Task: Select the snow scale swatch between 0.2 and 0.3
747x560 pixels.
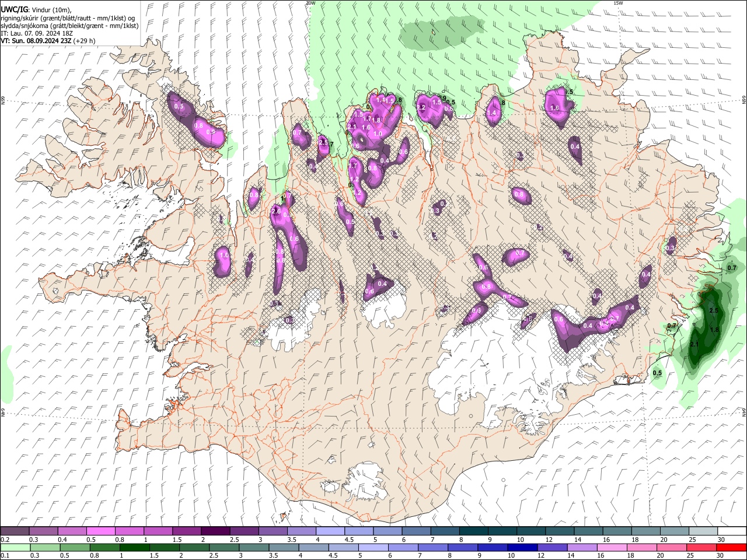Action: (x=15, y=531)
